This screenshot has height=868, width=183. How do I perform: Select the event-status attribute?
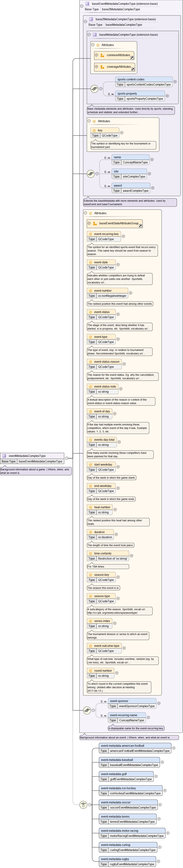click(x=101, y=312)
